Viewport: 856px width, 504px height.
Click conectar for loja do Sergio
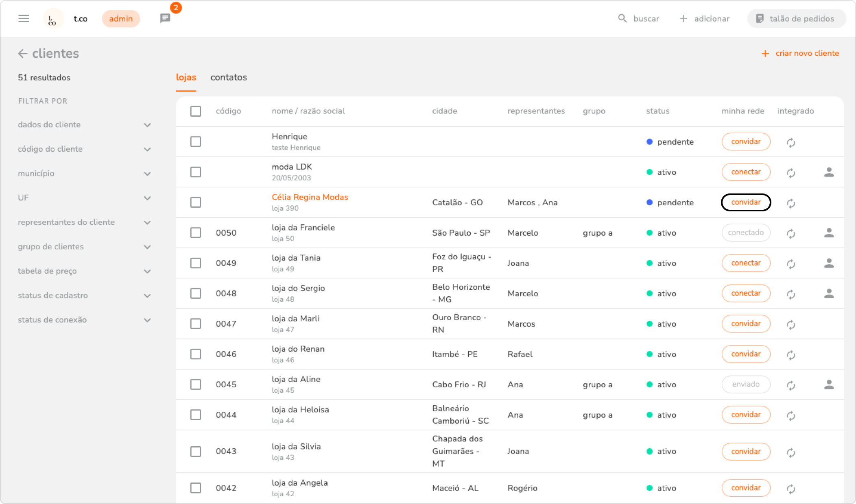tap(746, 293)
